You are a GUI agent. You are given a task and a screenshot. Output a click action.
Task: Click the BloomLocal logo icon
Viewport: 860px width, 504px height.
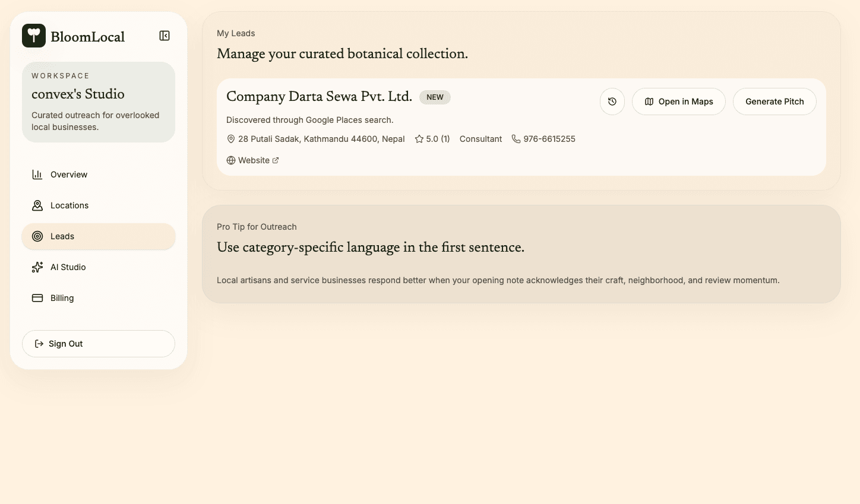tap(34, 36)
